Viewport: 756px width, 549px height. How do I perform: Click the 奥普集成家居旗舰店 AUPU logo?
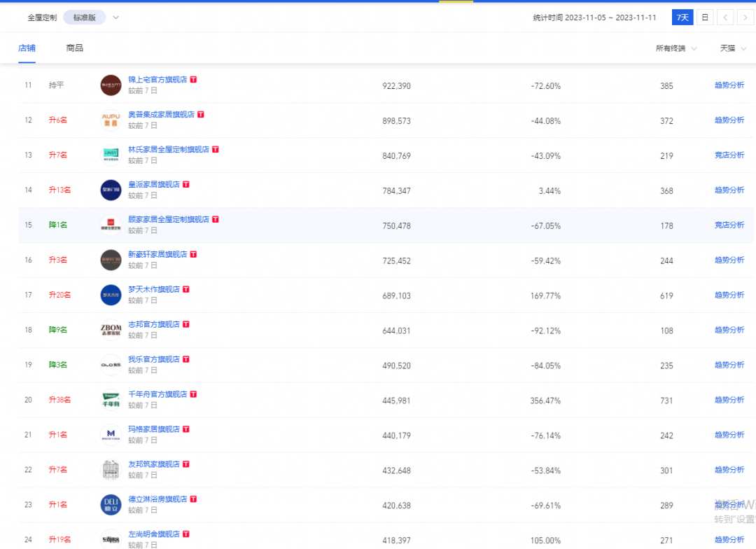point(111,120)
